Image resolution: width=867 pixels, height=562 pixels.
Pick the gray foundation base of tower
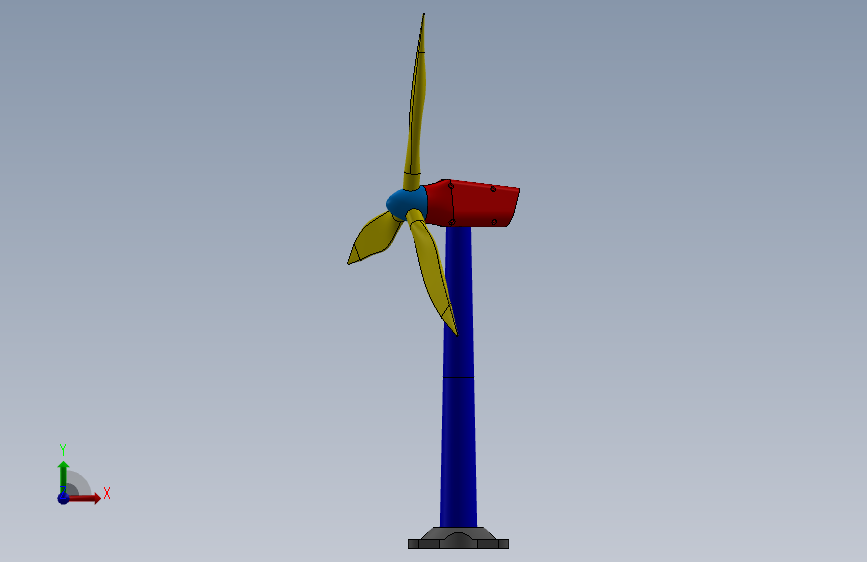[x=458, y=538]
